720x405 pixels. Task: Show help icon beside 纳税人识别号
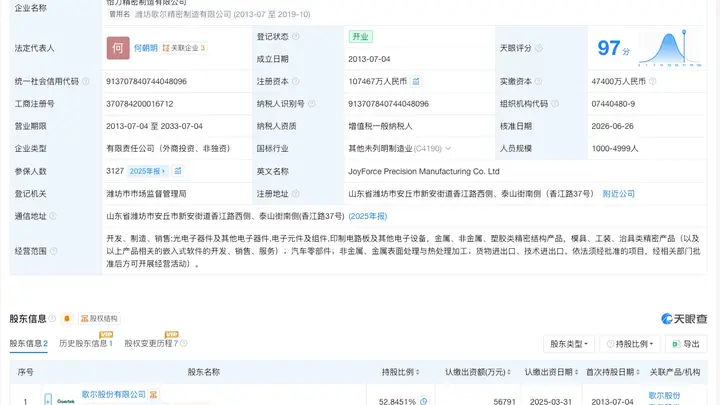(312, 104)
